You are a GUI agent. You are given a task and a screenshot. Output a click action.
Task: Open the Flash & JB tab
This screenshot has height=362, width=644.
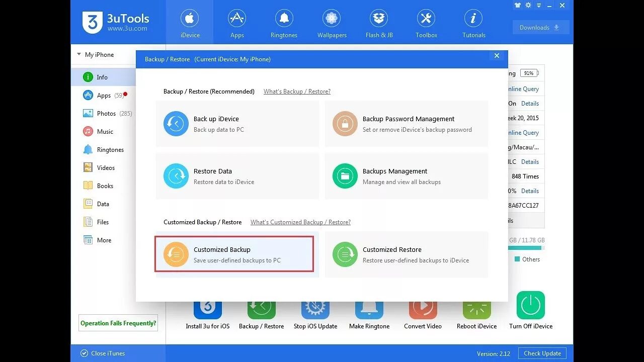pos(379,23)
